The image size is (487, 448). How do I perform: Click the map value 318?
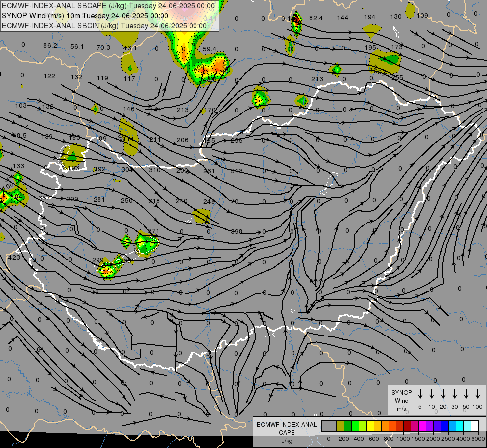click(154, 201)
